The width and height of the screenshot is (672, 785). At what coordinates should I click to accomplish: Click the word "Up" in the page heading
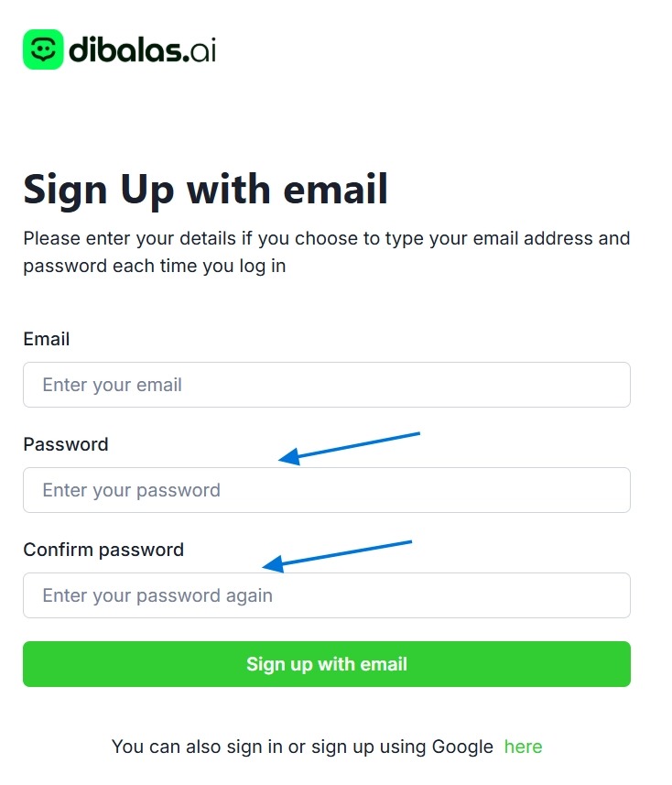tap(147, 190)
